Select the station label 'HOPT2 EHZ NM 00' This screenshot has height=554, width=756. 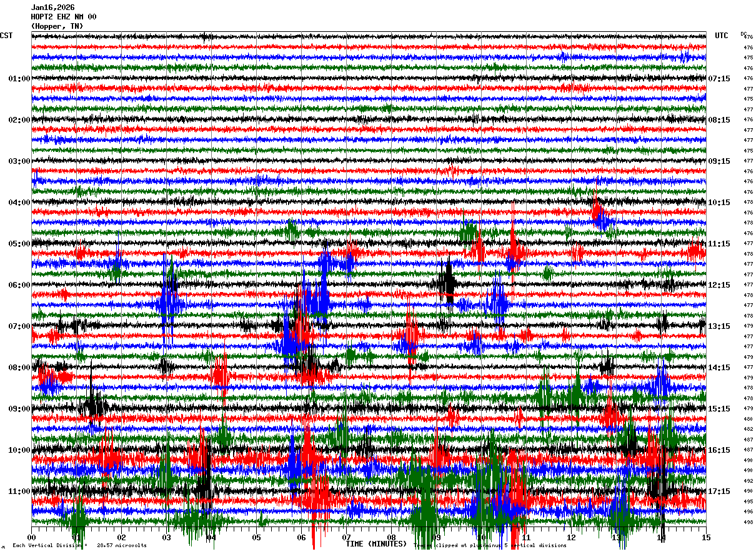[x=64, y=17]
